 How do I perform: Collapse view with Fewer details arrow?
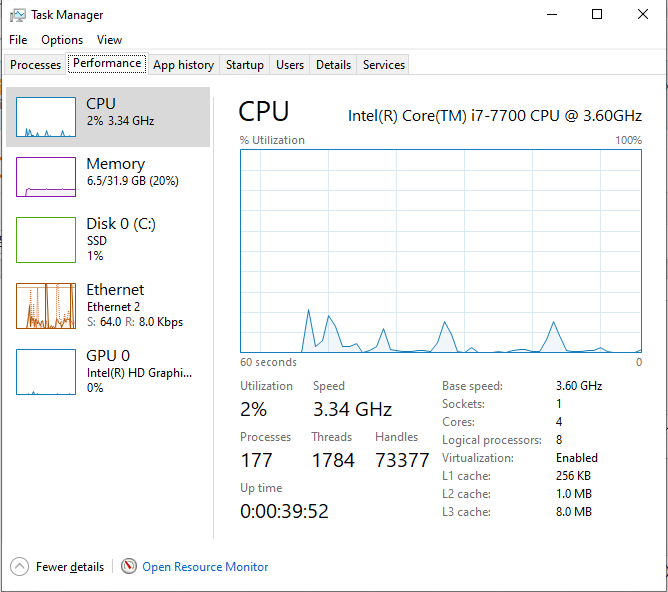coord(20,567)
